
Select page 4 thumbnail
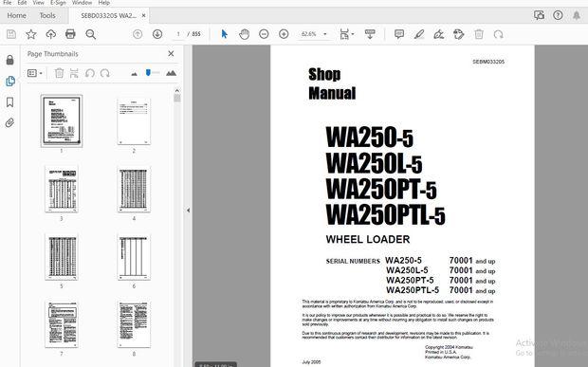pyautogui.click(x=134, y=189)
